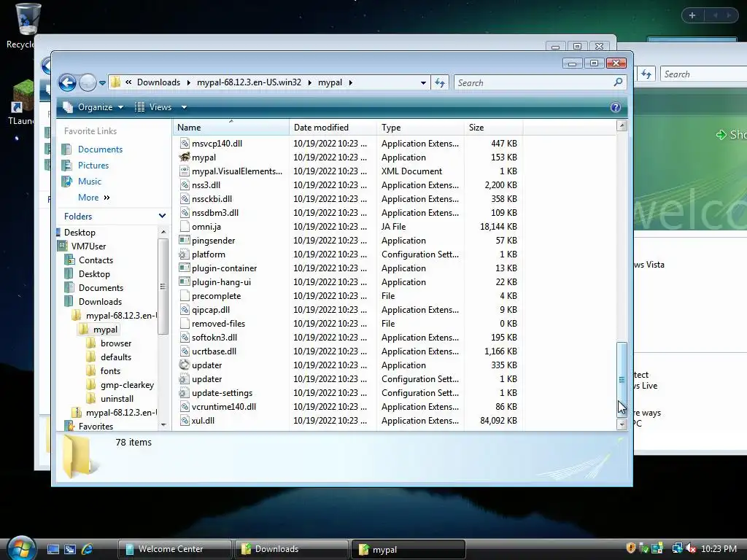Select Downloads folder in tree
The height and width of the screenshot is (560, 747).
point(100,301)
